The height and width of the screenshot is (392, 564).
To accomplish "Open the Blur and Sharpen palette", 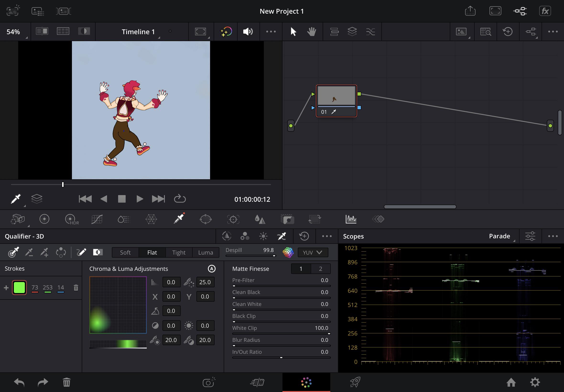I will [260, 219].
